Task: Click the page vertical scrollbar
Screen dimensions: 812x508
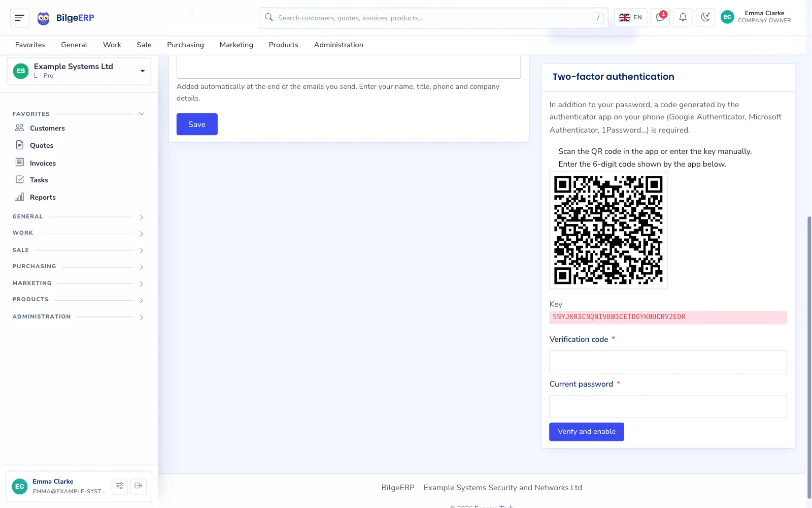Action: coord(809,358)
